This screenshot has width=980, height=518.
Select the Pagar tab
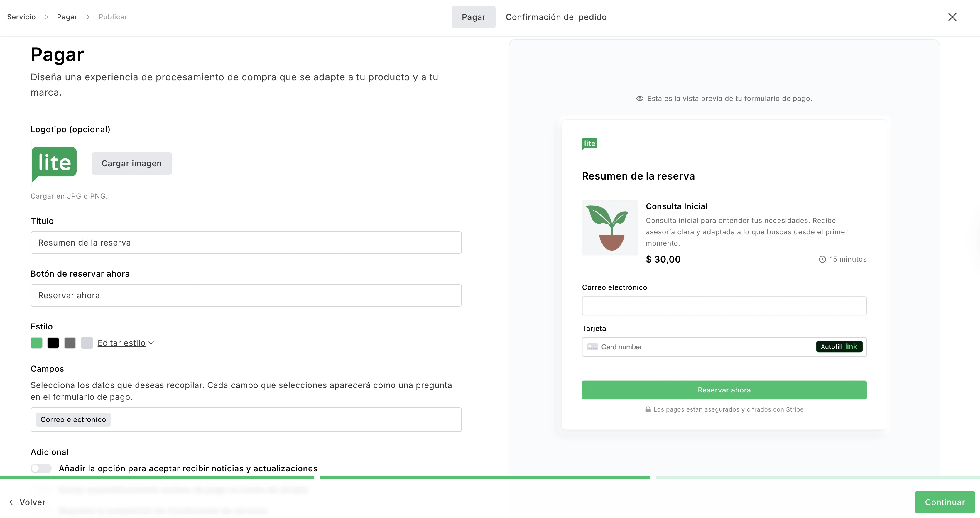(473, 17)
